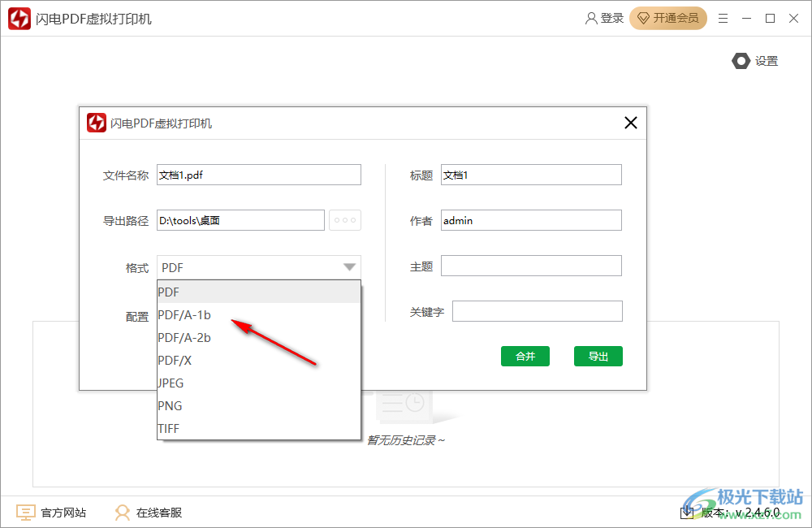Click the main window app logo
This screenshot has width=812, height=528.
(x=19, y=19)
